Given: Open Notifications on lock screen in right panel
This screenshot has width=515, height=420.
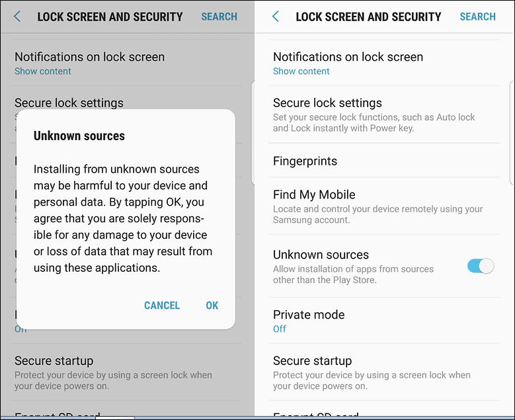Looking at the screenshot, I should (348, 58).
